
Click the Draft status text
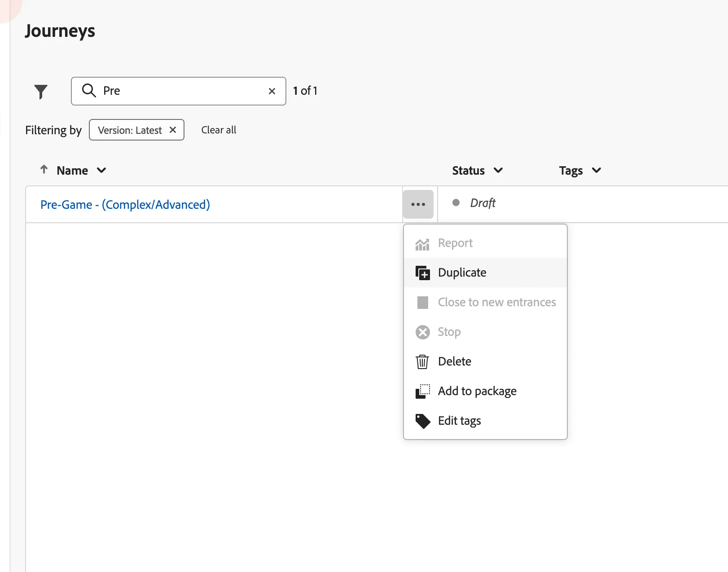[x=482, y=203]
